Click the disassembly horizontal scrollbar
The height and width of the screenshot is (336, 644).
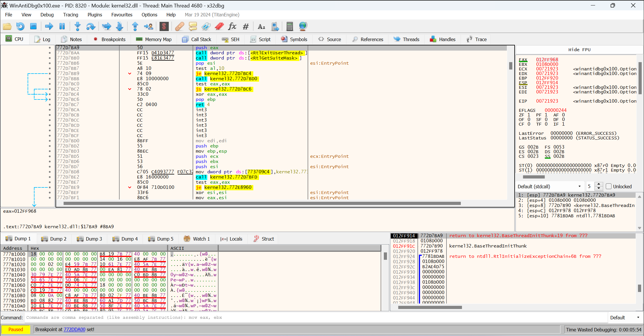(x=262, y=203)
